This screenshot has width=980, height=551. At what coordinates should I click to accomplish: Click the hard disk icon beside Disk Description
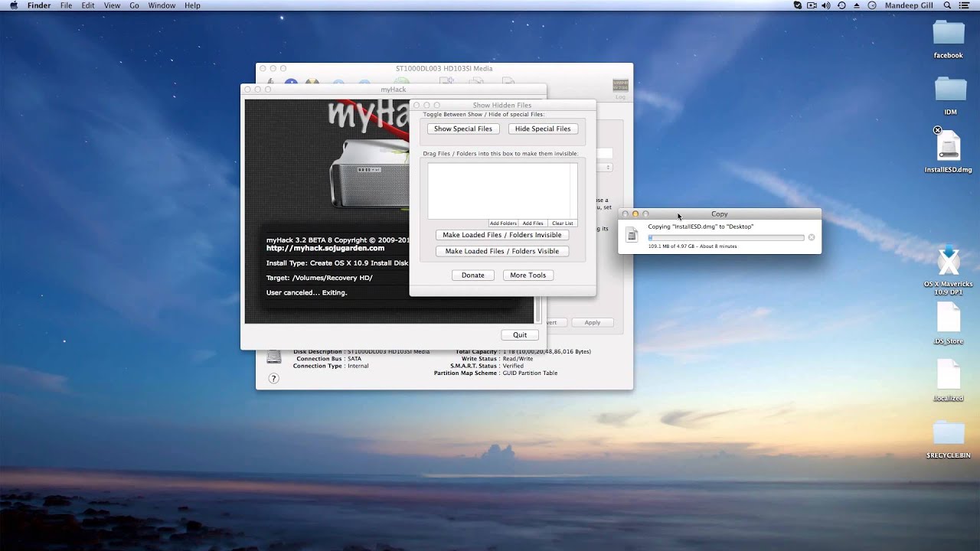click(x=274, y=357)
